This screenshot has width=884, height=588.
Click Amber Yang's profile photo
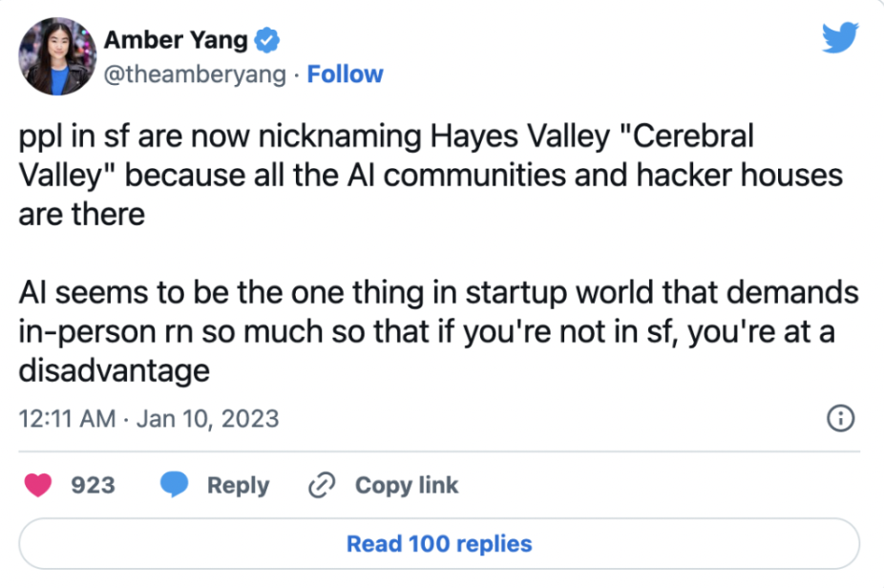pyautogui.click(x=60, y=56)
